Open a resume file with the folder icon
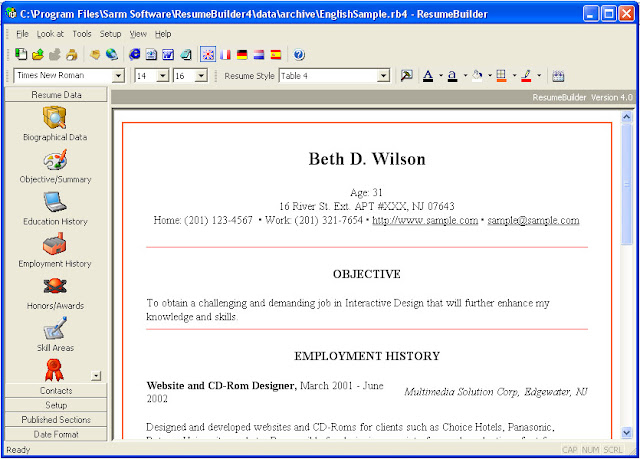The height and width of the screenshot is (459, 640). [38, 54]
